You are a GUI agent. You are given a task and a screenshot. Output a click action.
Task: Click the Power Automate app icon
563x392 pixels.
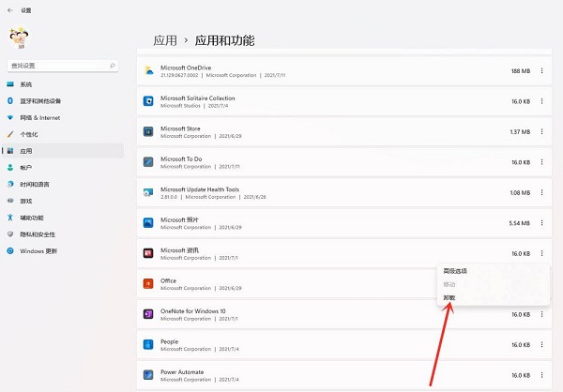[148, 375]
